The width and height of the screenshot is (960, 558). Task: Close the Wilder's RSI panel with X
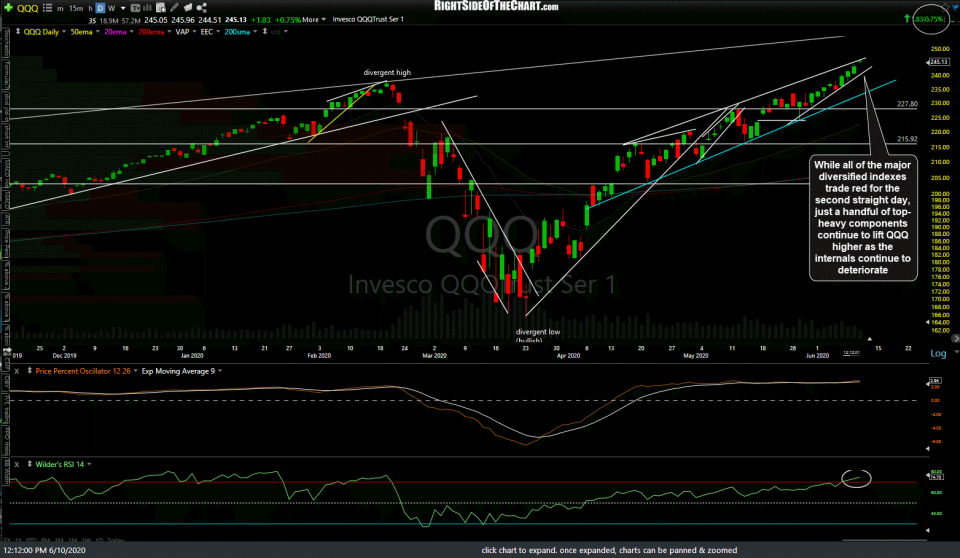17,464
